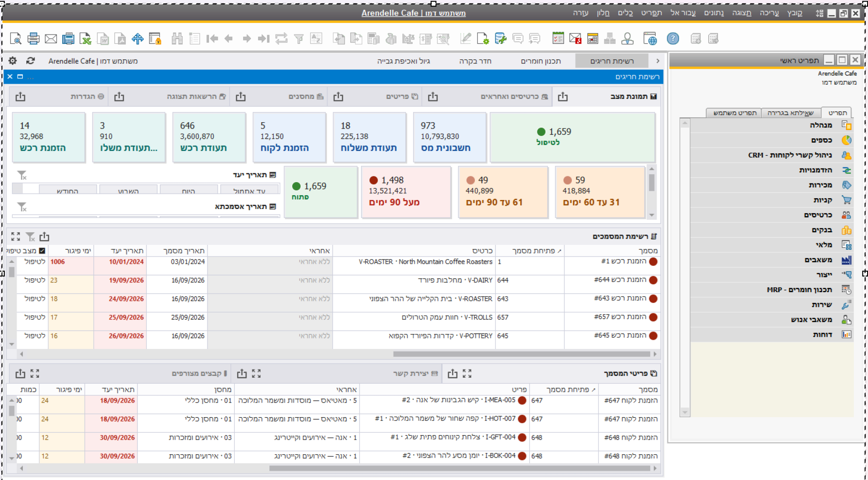The width and height of the screenshot is (868, 480).
Task: Toggle the 1,659 פתוח green card
Action: pos(321,191)
